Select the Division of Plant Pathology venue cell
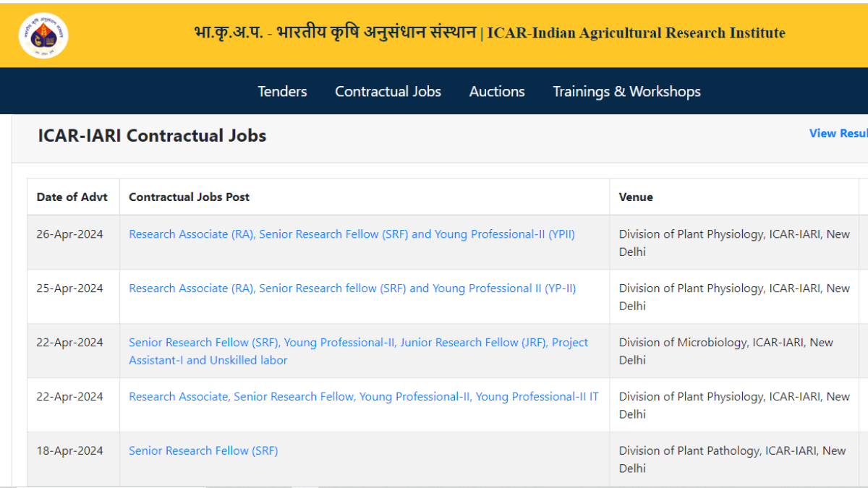 (x=734, y=459)
